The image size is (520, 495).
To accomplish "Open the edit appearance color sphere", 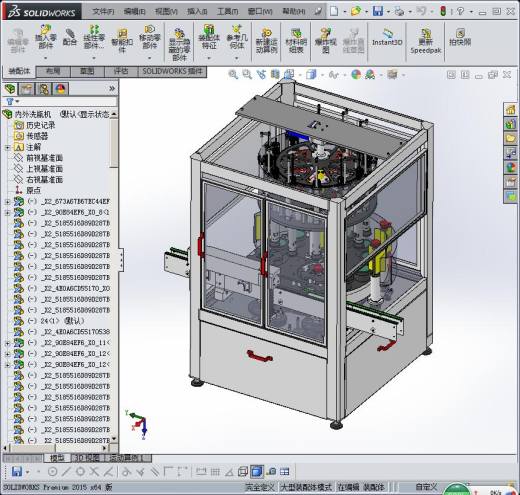I will click(x=356, y=74).
